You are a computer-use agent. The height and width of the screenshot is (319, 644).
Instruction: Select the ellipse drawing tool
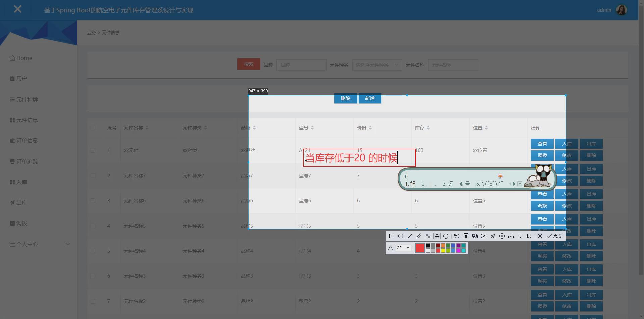pos(401,236)
